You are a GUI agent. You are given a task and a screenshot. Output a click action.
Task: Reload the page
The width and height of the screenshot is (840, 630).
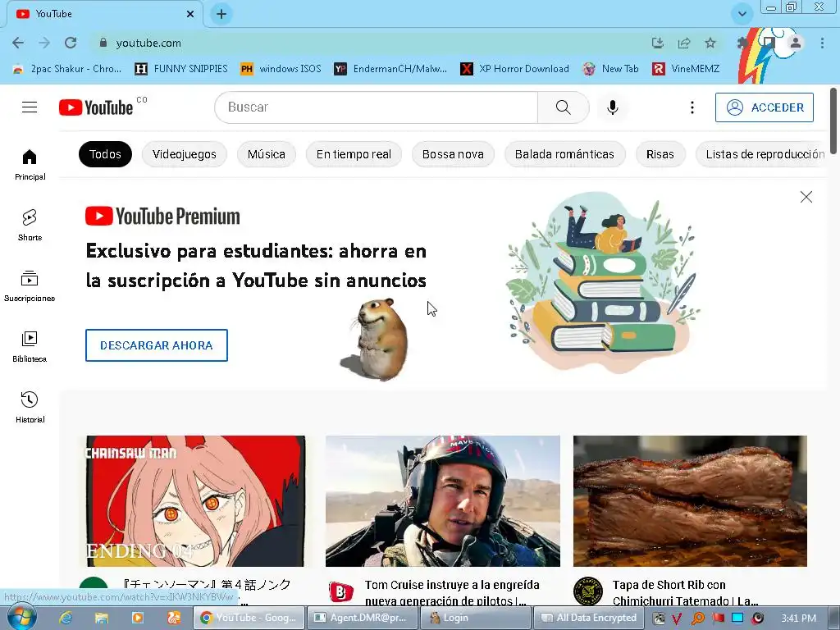coord(71,43)
